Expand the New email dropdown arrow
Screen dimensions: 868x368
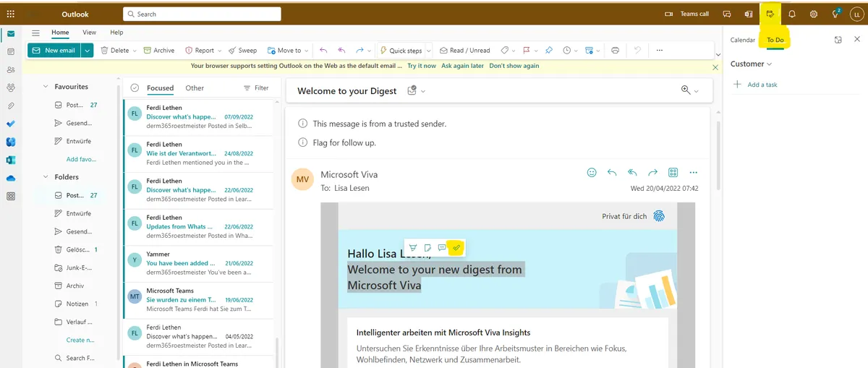(x=87, y=51)
